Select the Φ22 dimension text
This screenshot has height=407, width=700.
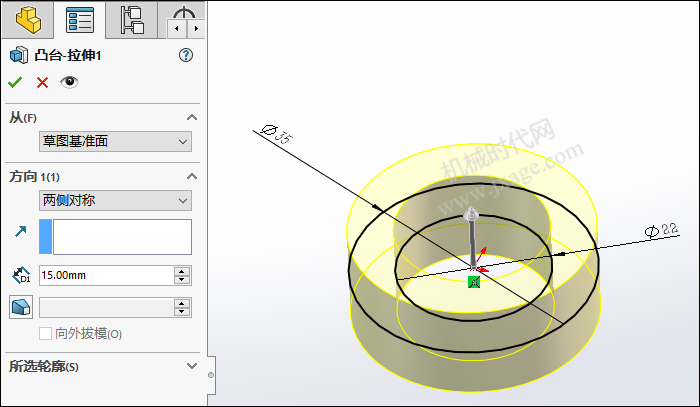(661, 230)
